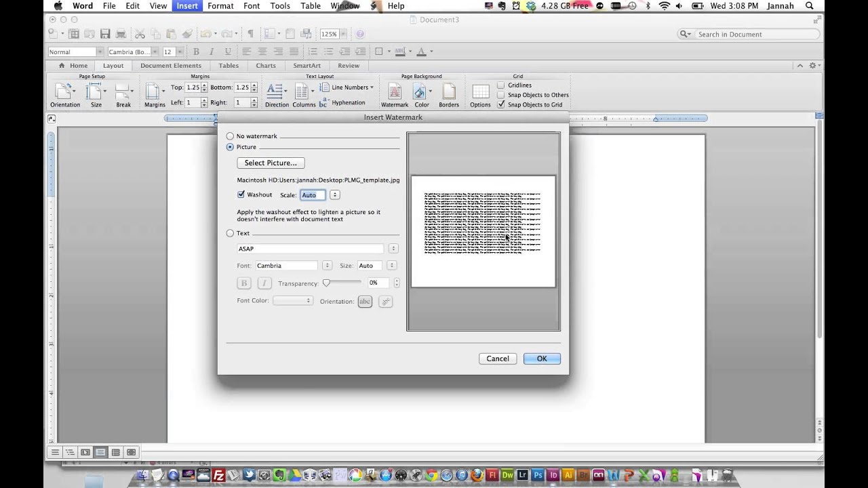The width and height of the screenshot is (868, 488).
Task: Expand the Line Numbers dropdown
Action: point(372,87)
